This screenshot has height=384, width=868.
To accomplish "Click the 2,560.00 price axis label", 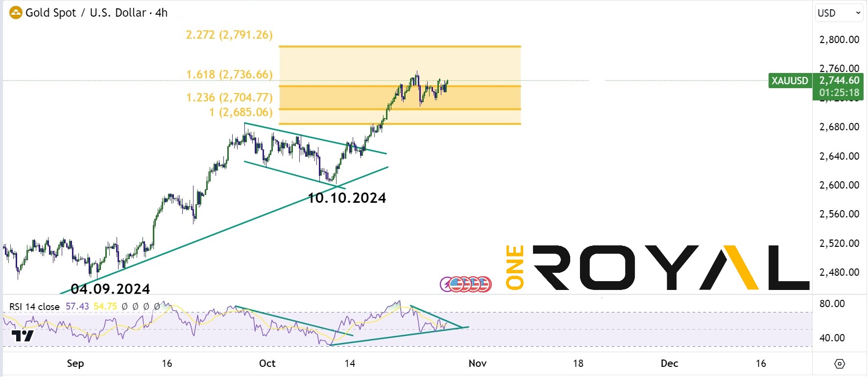I will point(839,214).
